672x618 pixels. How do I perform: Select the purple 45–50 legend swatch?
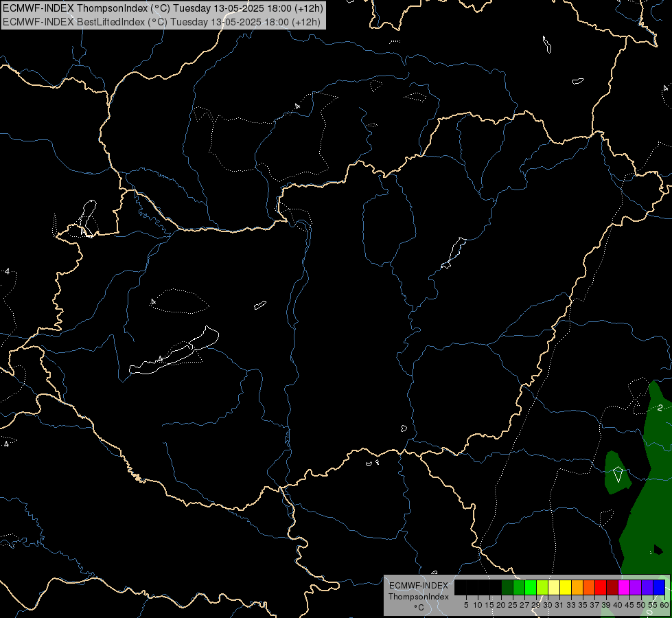pos(636,587)
